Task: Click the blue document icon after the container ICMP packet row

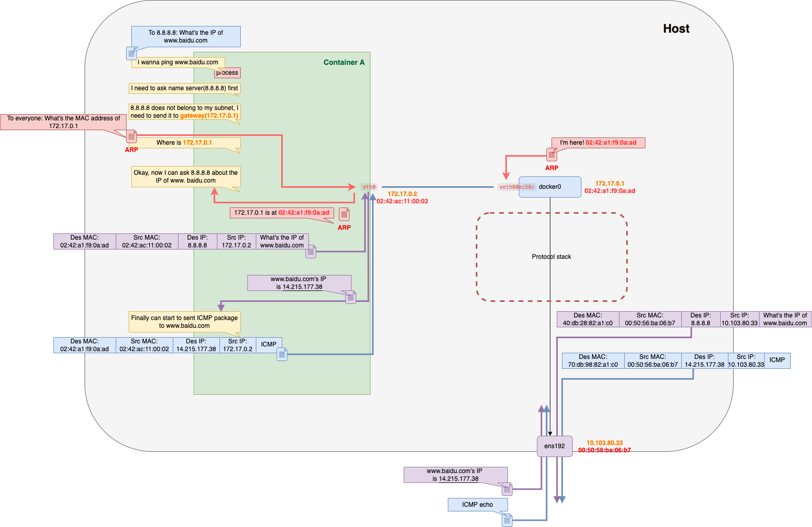Action: point(282,354)
